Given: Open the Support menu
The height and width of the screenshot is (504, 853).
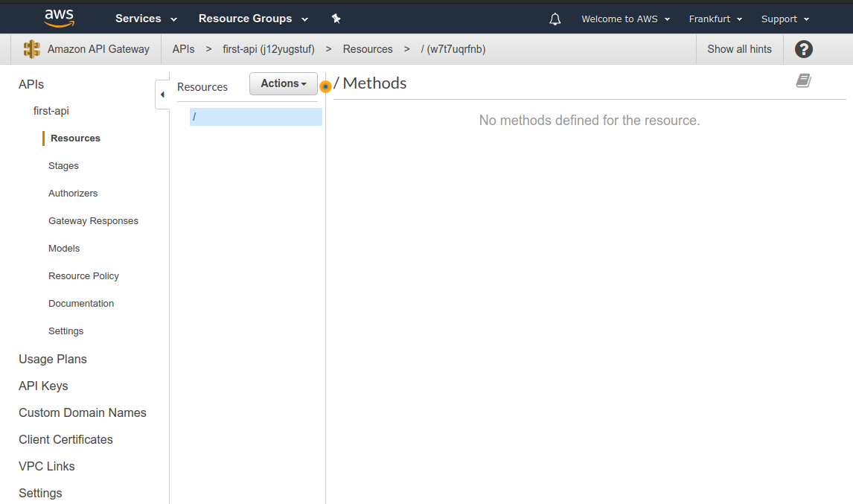Looking at the screenshot, I should pos(785,19).
